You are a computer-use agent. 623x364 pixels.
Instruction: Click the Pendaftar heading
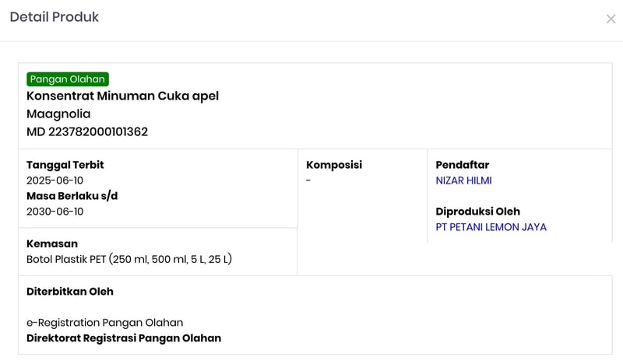[x=462, y=165]
